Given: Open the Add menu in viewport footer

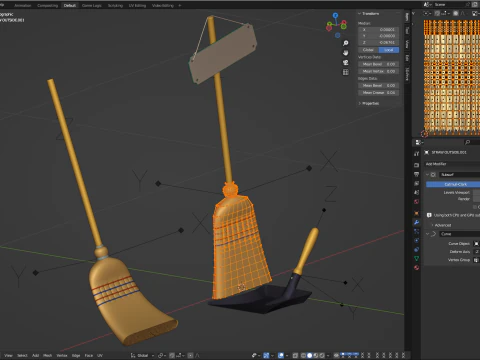Looking at the screenshot, I should 35,355.
